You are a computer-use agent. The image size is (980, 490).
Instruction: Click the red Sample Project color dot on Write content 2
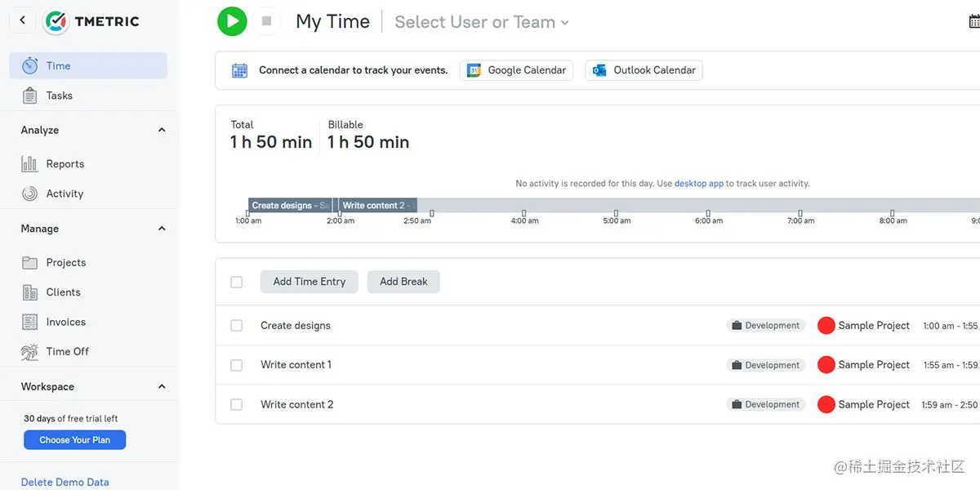[x=826, y=404]
